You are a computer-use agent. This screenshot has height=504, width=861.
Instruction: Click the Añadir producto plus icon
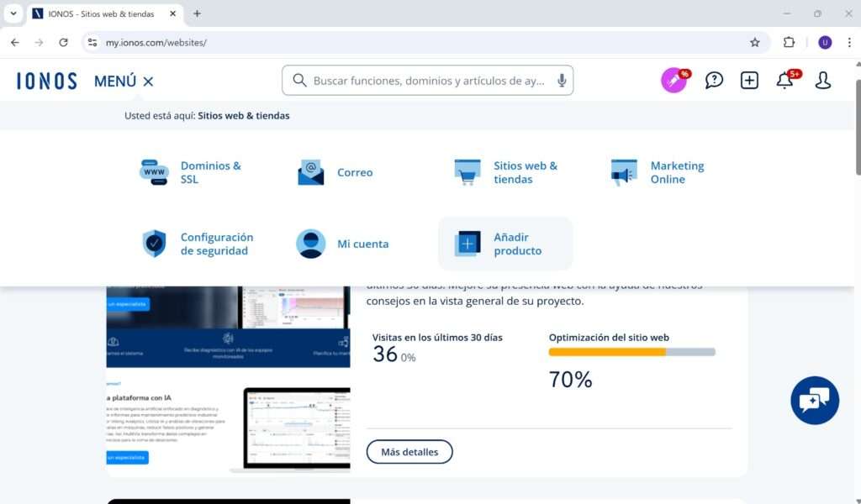click(x=467, y=244)
